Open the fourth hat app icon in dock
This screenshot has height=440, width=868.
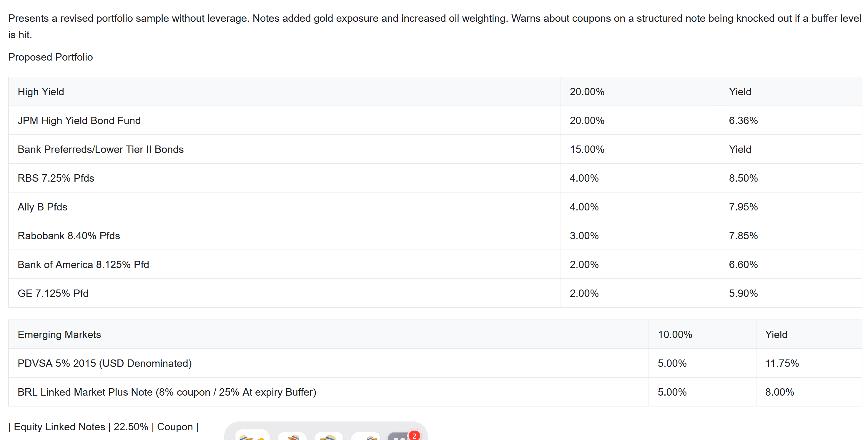[x=366, y=436]
